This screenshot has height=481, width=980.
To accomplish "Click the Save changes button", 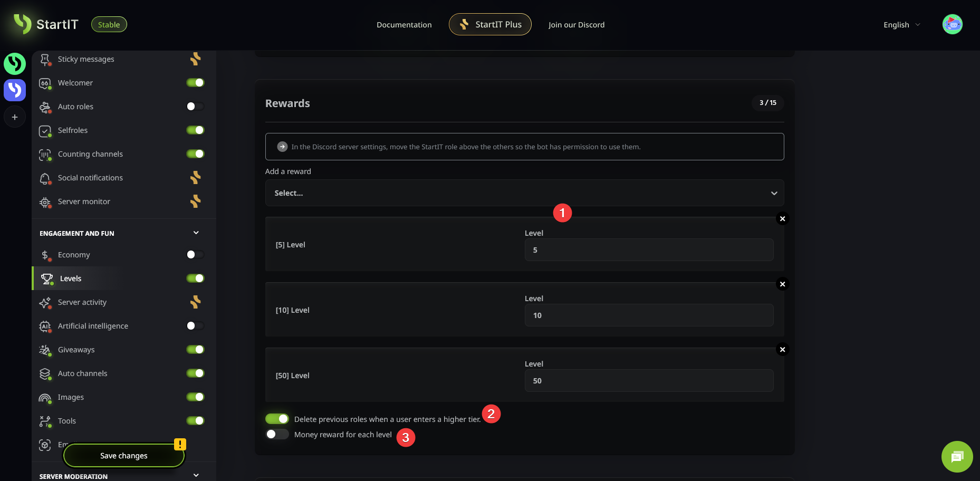I will pos(124,456).
